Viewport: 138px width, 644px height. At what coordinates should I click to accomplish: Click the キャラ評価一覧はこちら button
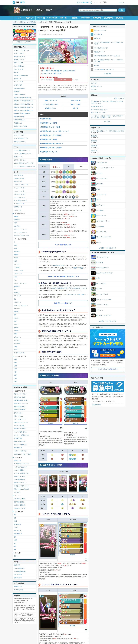(63, 245)
